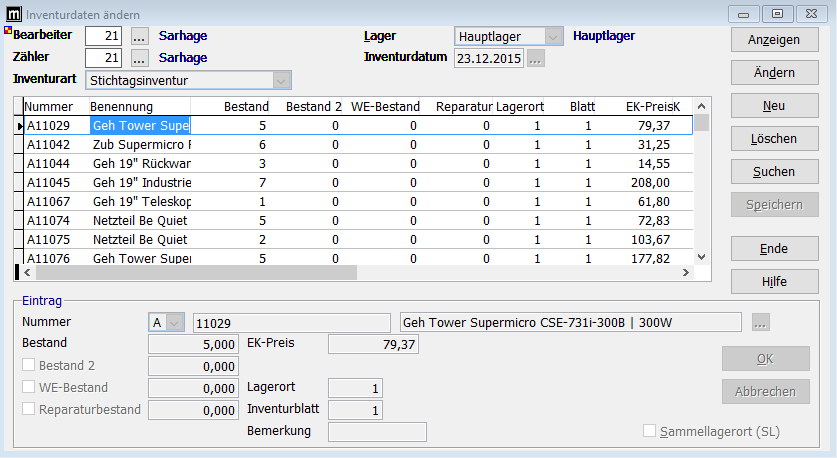Click the browse button next to Bearbeiter

pos(139,36)
